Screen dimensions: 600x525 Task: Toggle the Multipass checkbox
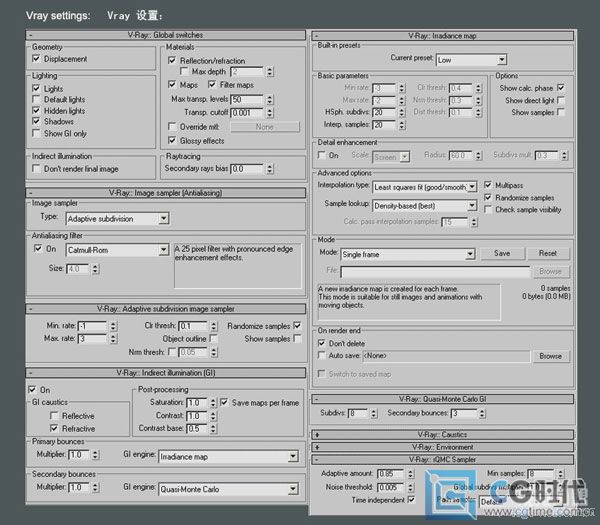488,185
